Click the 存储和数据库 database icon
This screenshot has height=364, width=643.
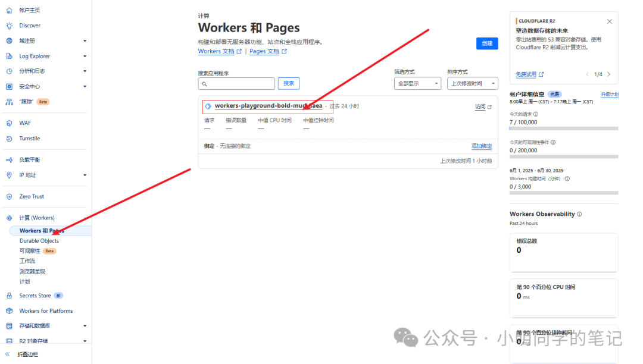(9, 326)
